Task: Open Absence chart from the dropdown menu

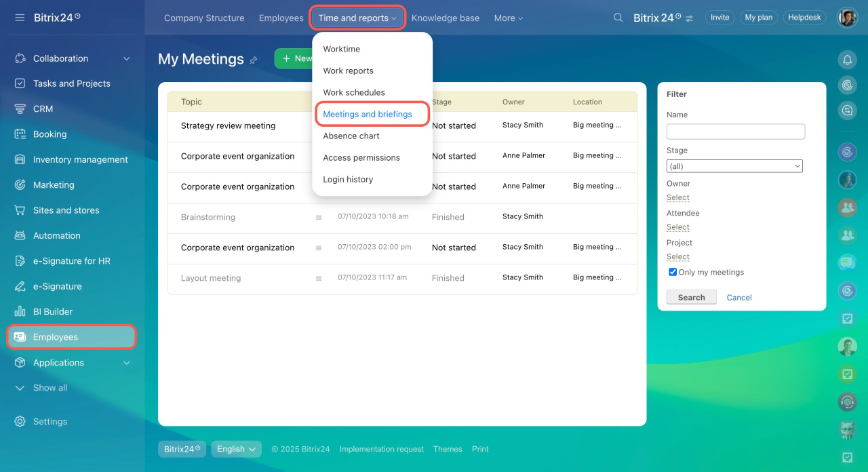Action: point(351,136)
